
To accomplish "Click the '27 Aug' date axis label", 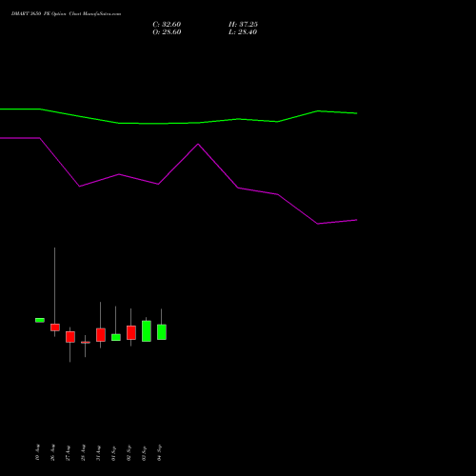I will point(68,453).
